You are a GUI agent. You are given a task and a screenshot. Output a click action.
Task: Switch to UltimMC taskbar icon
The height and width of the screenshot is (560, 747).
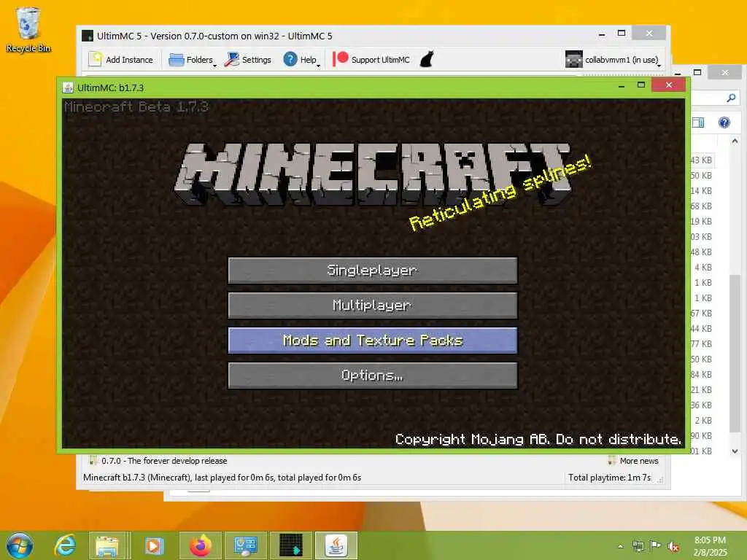(x=291, y=545)
